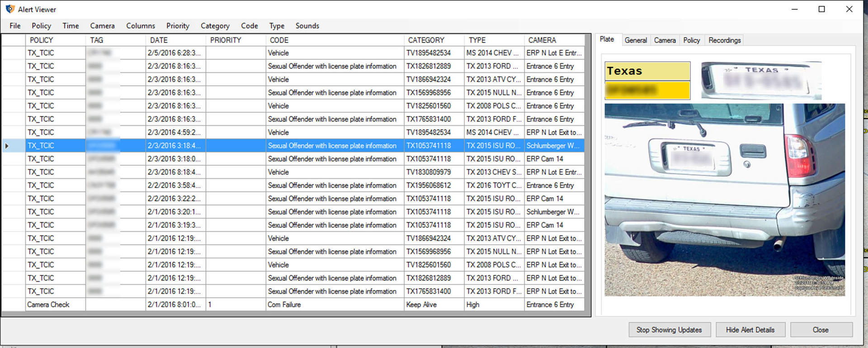Image resolution: width=868 pixels, height=348 pixels.
Task: Sort by the CATEGORY column header
Action: point(426,40)
